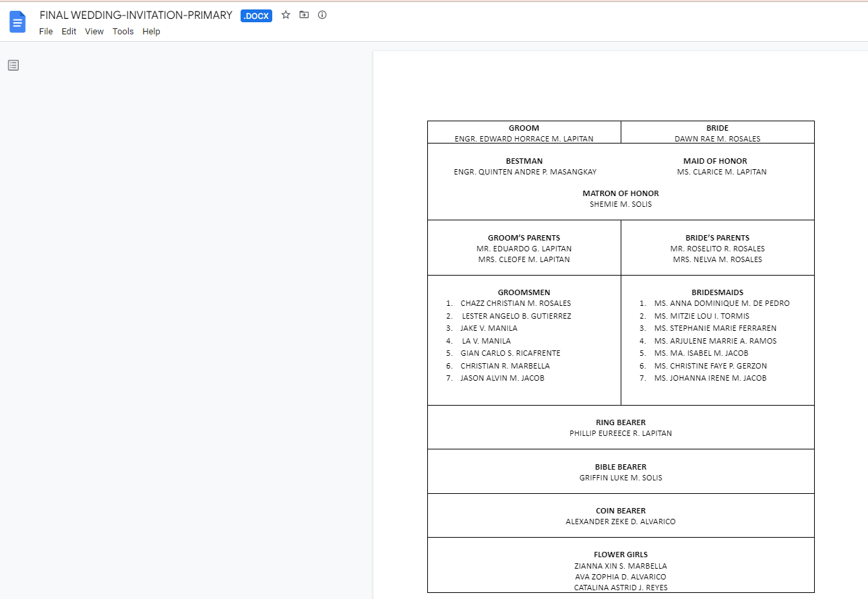
Task: Select MS. MITZIE LOU I. TORMIS
Action: pos(702,316)
